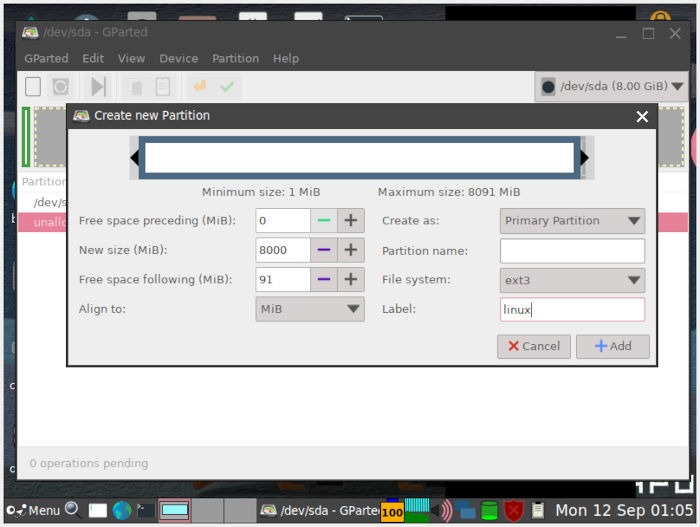Open the taskbar Menu button
Image resolution: width=700 pixels, height=527 pixels.
[33, 510]
